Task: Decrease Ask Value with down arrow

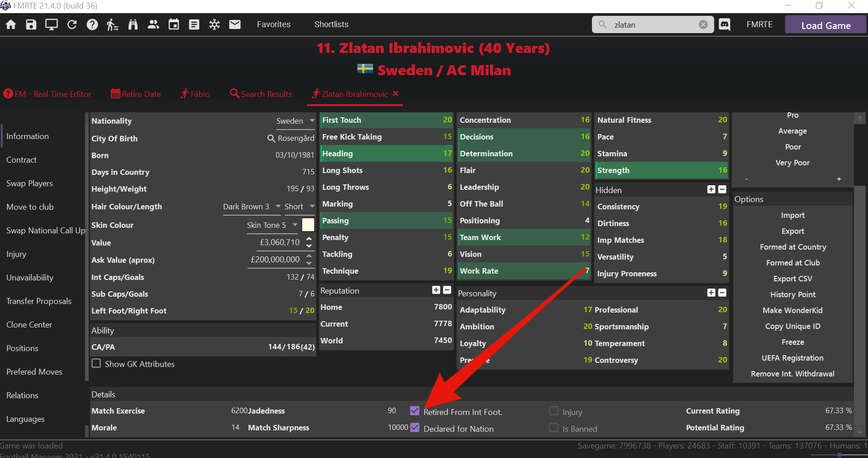Action: coord(309,263)
